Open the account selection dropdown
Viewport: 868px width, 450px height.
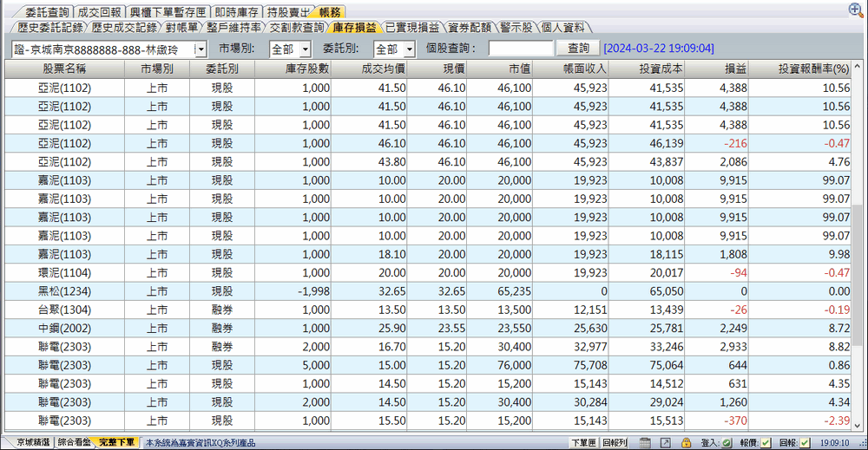[201, 49]
